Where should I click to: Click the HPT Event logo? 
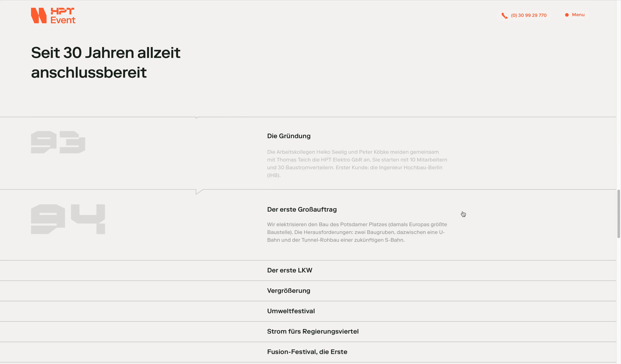[x=53, y=16]
